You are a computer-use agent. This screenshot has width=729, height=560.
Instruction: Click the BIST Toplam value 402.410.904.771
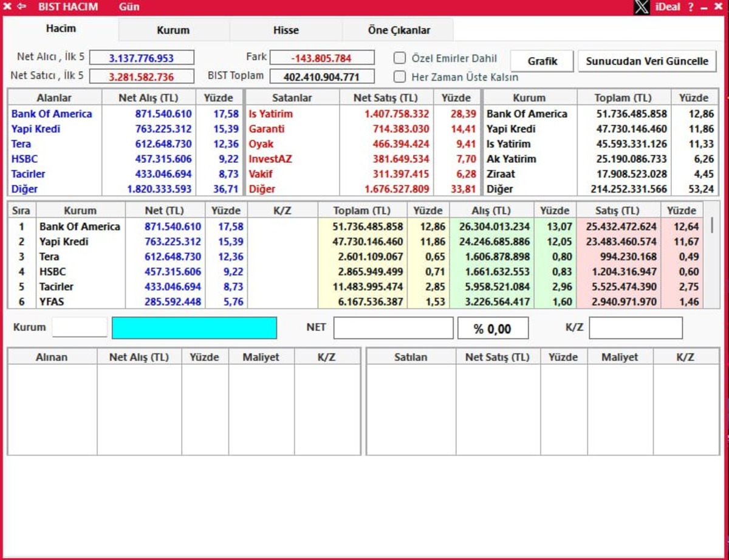point(322,77)
